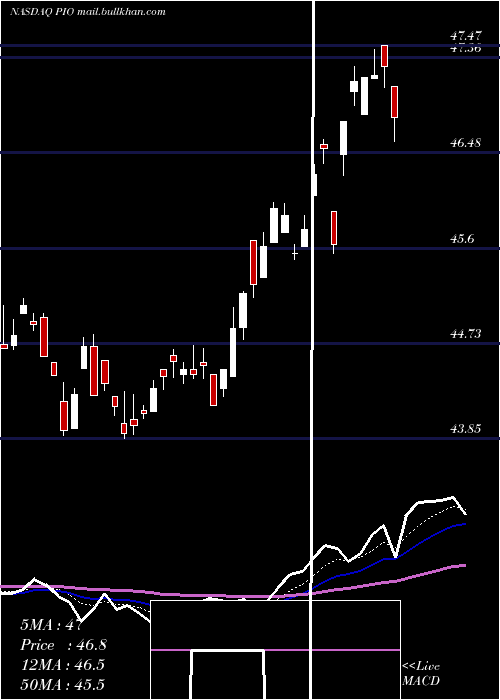500x700 pixels.
Task: Click the 47.47 price level label
Action: tap(466, 37)
